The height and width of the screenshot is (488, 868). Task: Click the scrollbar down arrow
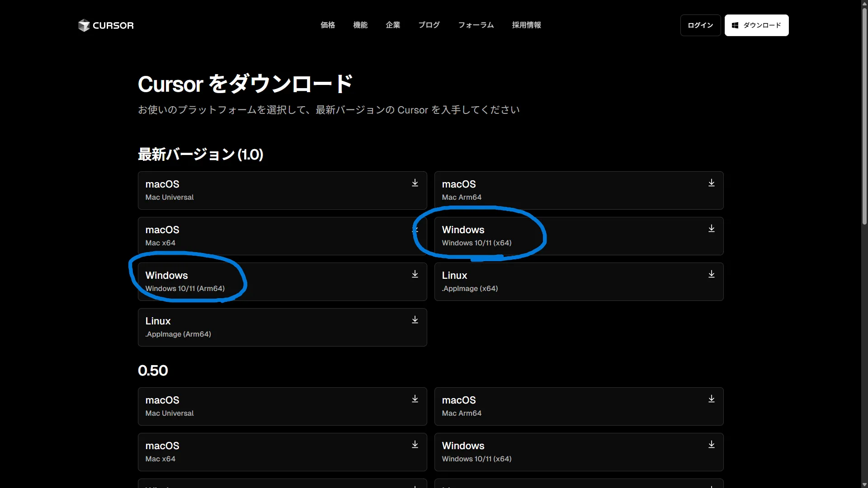[x=864, y=484]
